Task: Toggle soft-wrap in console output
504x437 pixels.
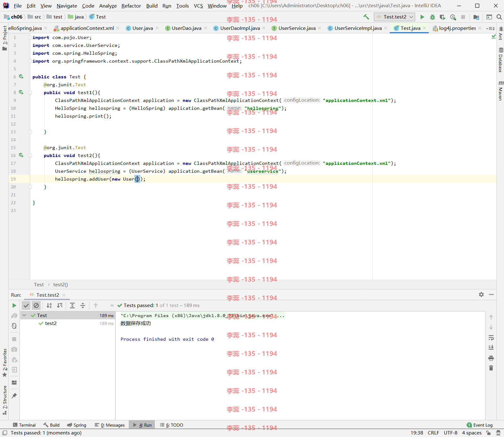Action: click(491, 338)
